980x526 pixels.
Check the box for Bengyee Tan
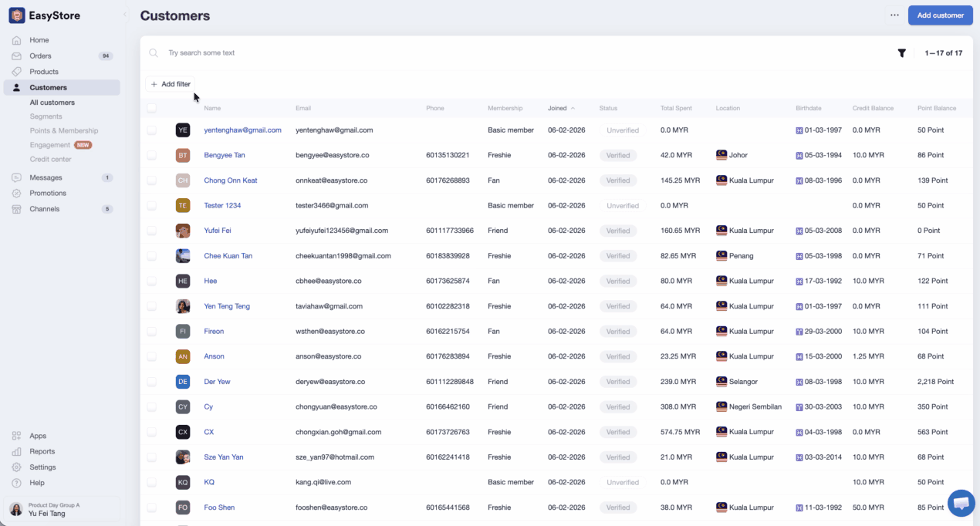(x=151, y=155)
